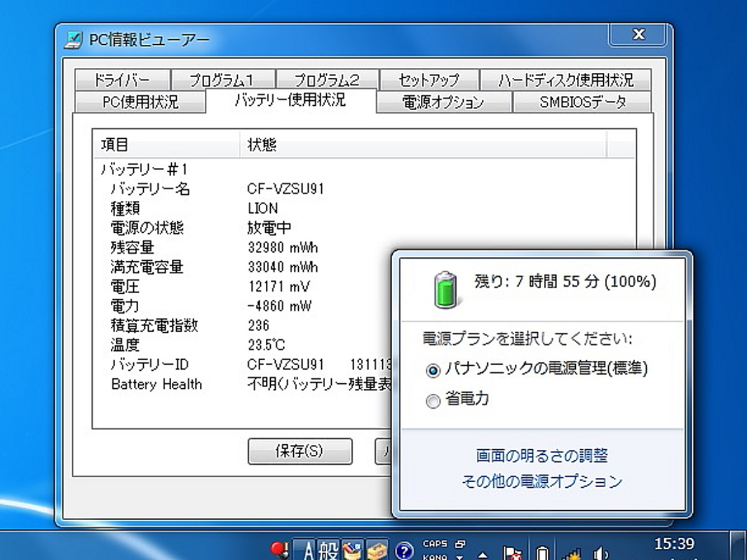The height and width of the screenshot is (560, 747).
Task: Select パナソニックの電源管理(標準) power plan
Action: pos(537,369)
